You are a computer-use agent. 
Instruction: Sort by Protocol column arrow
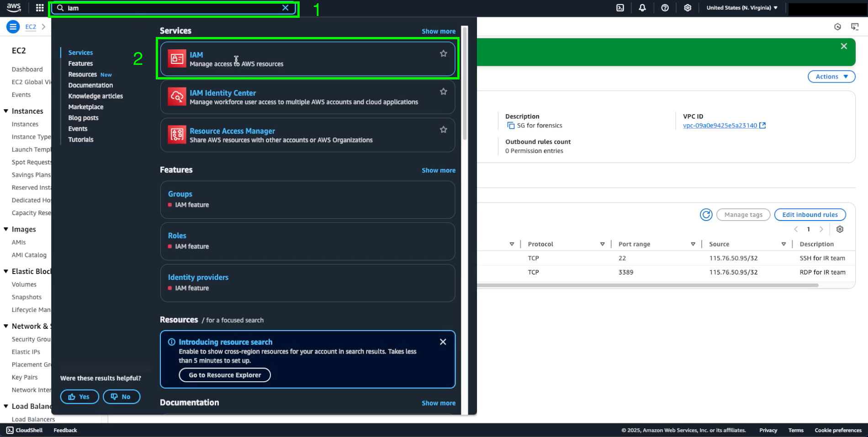(603, 244)
